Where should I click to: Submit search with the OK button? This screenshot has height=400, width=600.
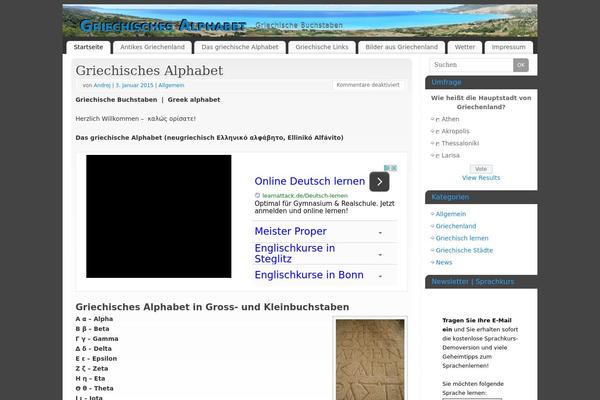[x=521, y=65]
